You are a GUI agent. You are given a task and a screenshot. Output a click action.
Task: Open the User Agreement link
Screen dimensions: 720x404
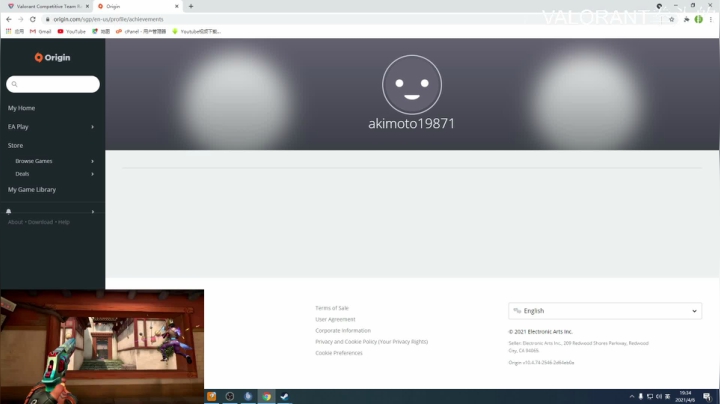click(335, 320)
